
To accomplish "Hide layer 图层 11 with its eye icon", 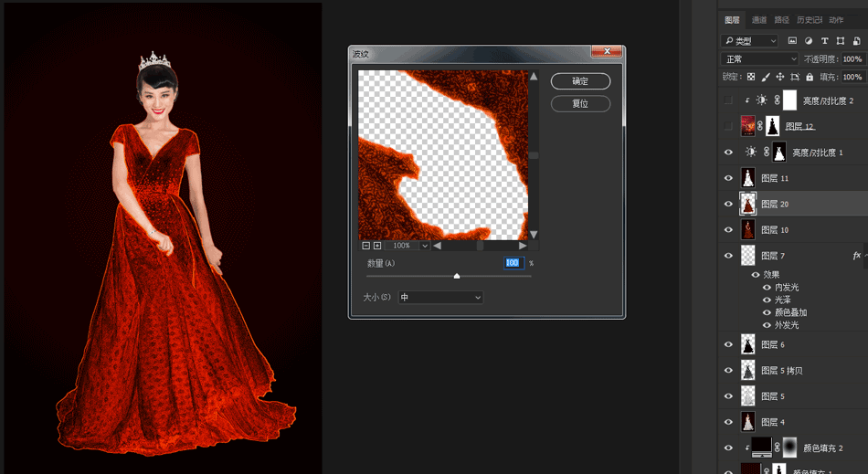I will click(x=728, y=178).
